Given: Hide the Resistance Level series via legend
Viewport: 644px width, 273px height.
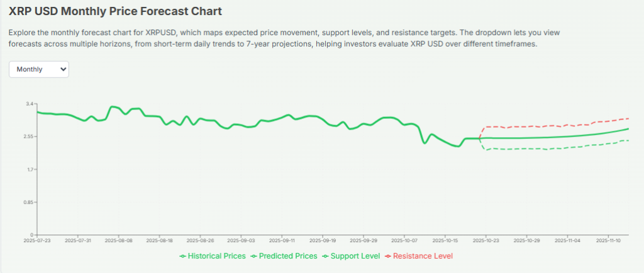Looking at the screenshot, I should 422,256.
